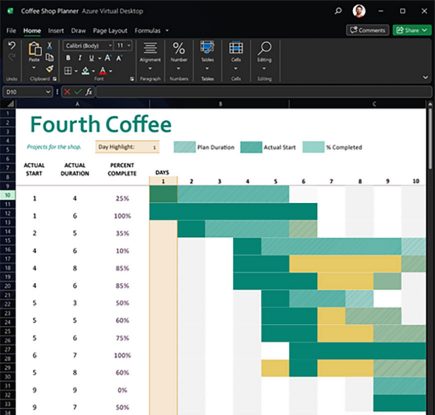Click the Actual Start legend swatch
435x415 pixels.
coord(251,147)
